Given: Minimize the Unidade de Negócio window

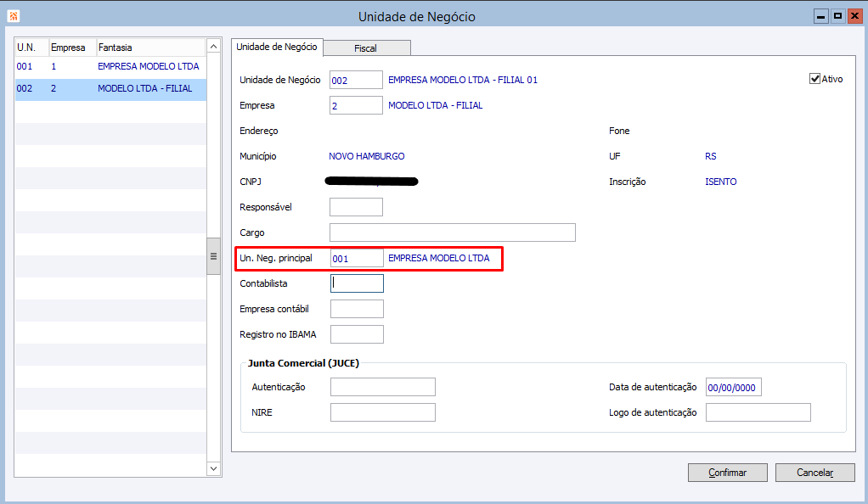Looking at the screenshot, I should 821,16.
